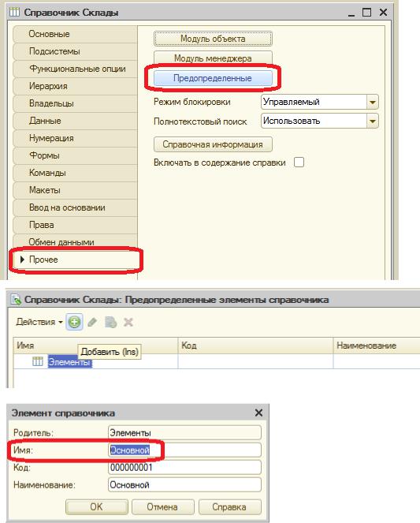Click the Наименование input field

185,485
